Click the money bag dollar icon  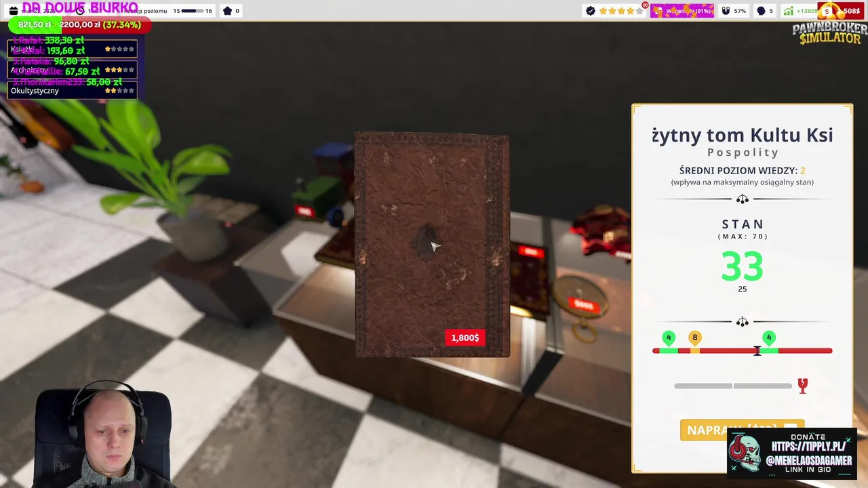(x=827, y=11)
